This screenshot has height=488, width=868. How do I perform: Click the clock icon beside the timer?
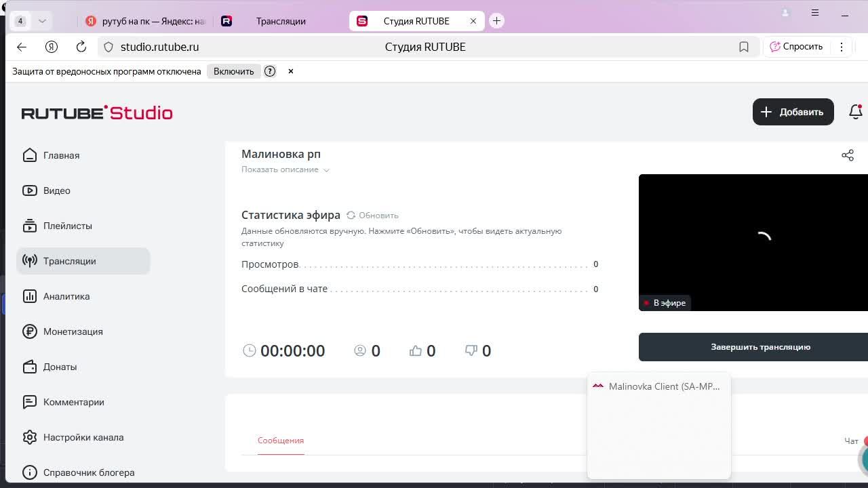pos(250,350)
